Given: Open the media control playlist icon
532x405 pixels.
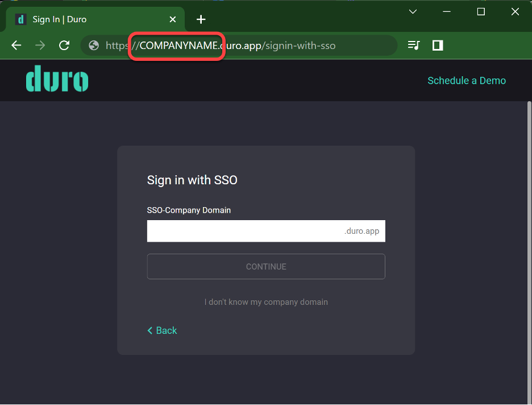Looking at the screenshot, I should (414, 45).
